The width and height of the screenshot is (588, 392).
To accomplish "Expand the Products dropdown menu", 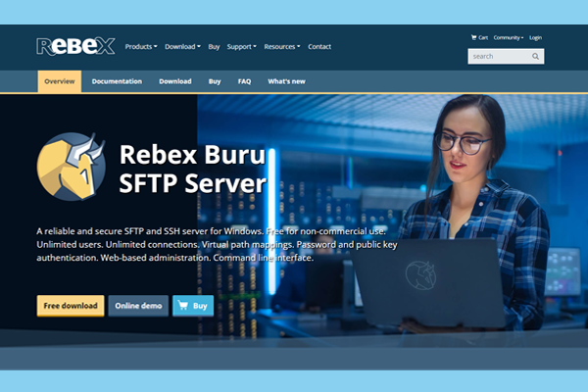I will 141,46.
